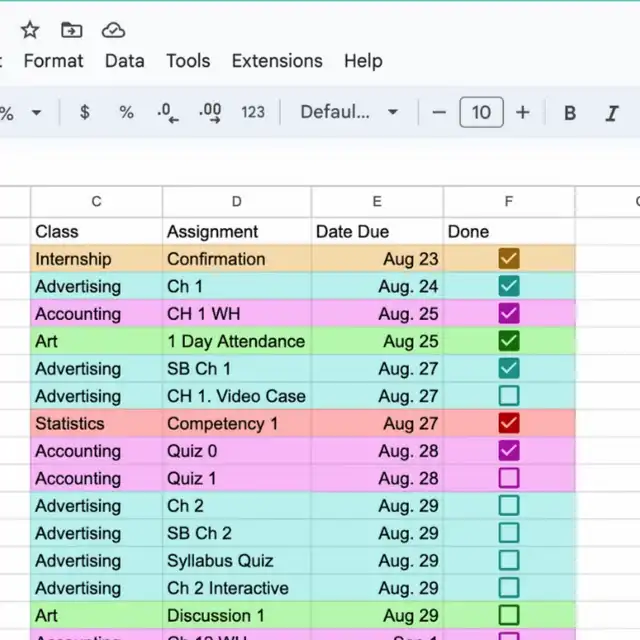The width and height of the screenshot is (640, 640).
Task: Mark Accounting Quiz 1 as done
Action: (509, 478)
